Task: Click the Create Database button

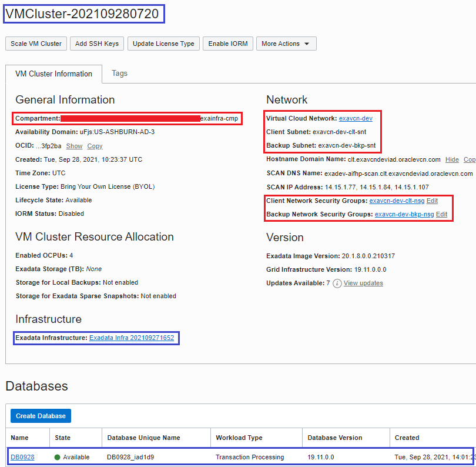Action: (x=41, y=416)
